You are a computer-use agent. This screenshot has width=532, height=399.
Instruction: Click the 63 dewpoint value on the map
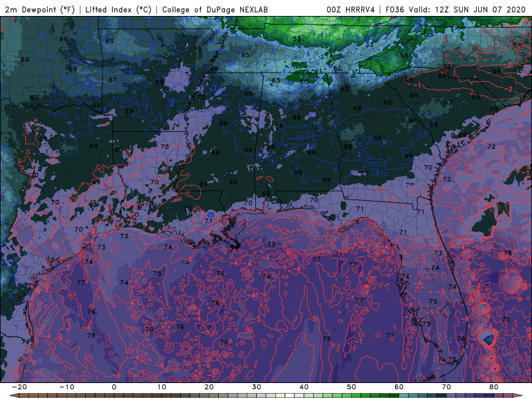pos(276,80)
